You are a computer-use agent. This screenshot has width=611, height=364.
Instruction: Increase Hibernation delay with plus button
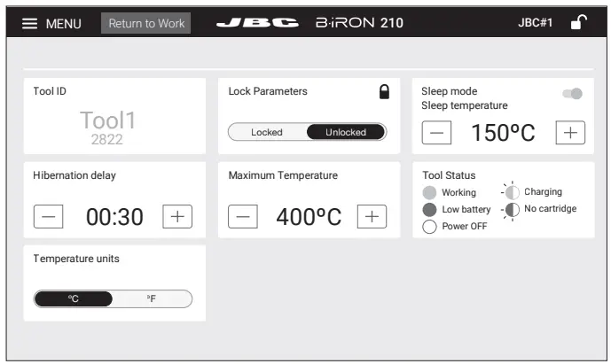[177, 216]
